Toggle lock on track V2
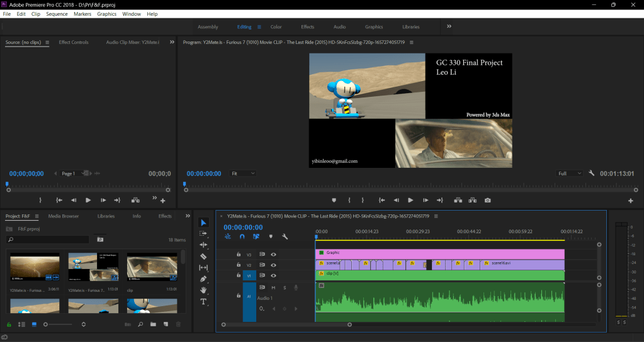Screen dimensions: 644x342 [239, 265]
